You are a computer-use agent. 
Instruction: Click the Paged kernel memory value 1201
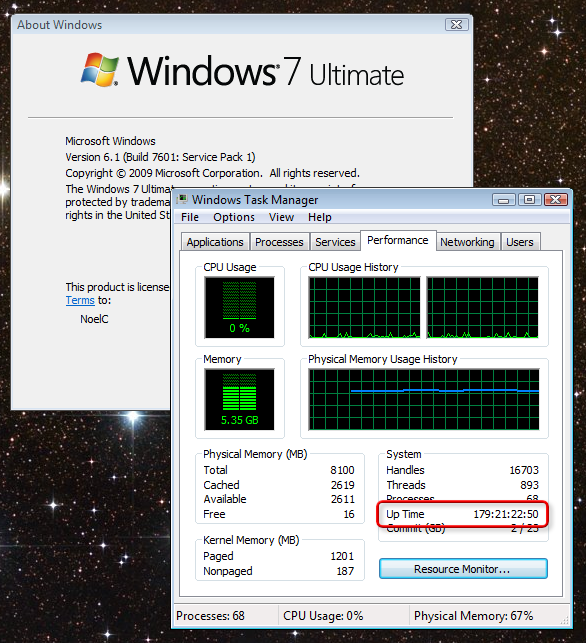tap(342, 556)
